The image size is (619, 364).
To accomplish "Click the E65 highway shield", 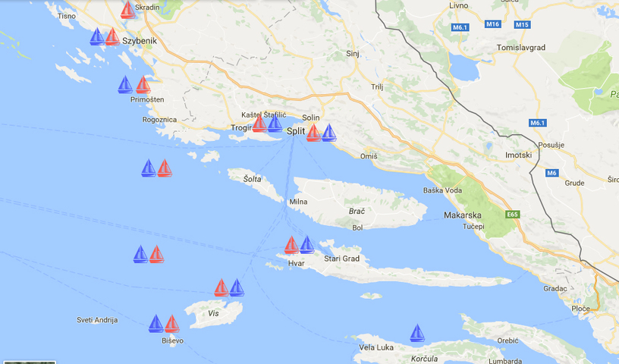I will point(512,215).
